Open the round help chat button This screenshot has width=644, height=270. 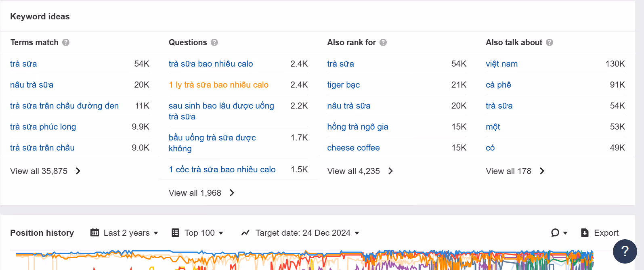625,251
